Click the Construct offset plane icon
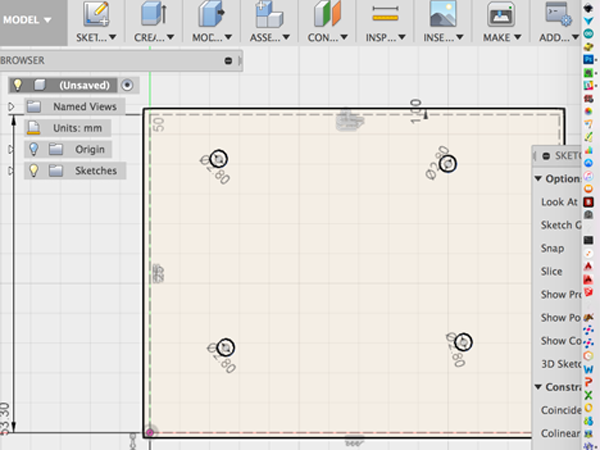Viewport: 600px width, 450px height. [327, 15]
